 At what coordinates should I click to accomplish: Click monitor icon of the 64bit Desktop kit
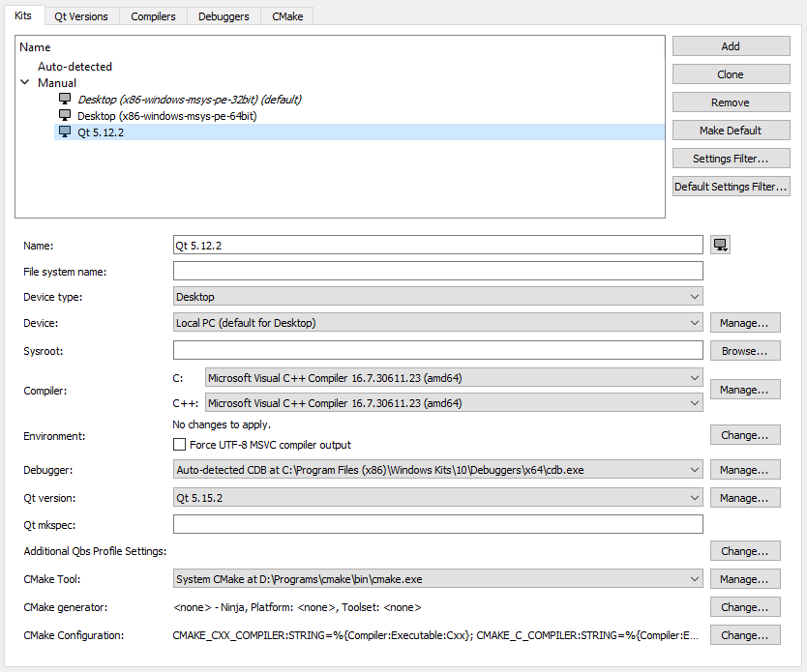coord(65,115)
